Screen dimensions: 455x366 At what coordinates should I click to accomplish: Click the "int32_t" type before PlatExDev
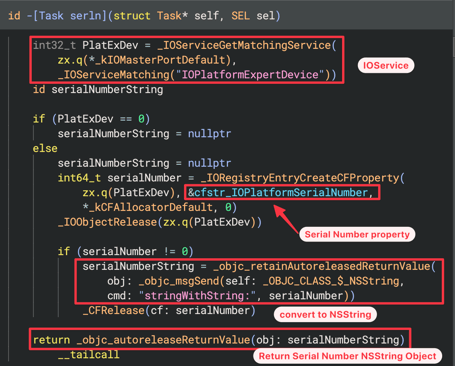click(x=55, y=45)
